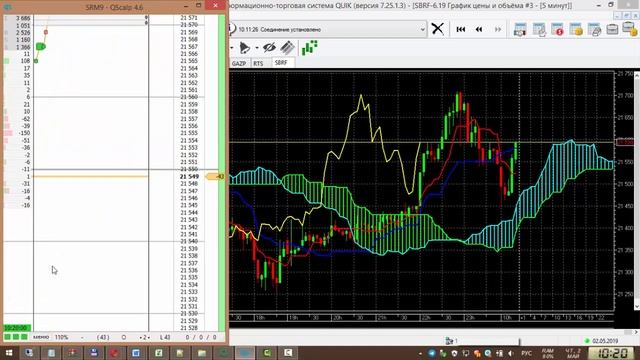Click the green connection indicator near 02.05.2019

(x=587, y=341)
